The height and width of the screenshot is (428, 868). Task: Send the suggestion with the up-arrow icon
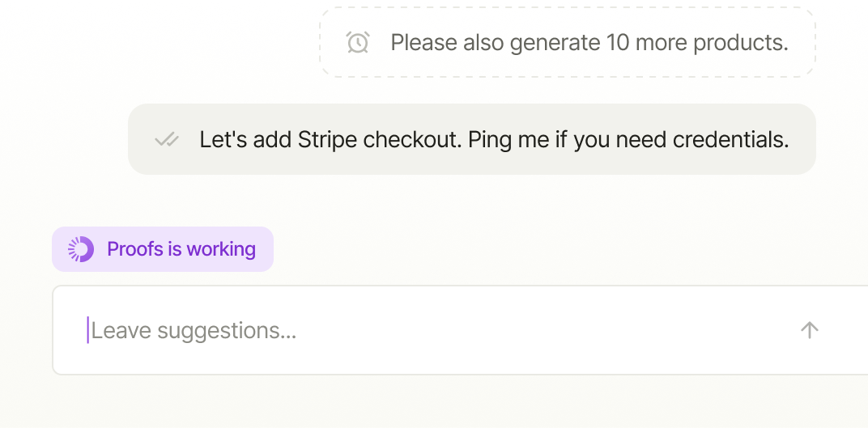810,330
